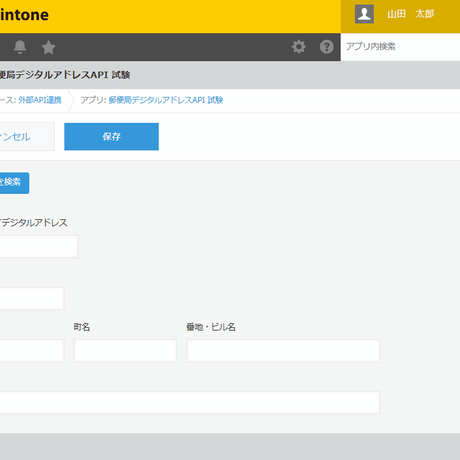Click the 郵便局デジタルアドレスAPI 試験 page title
Viewport: 460px width, 460px height.
65,75
